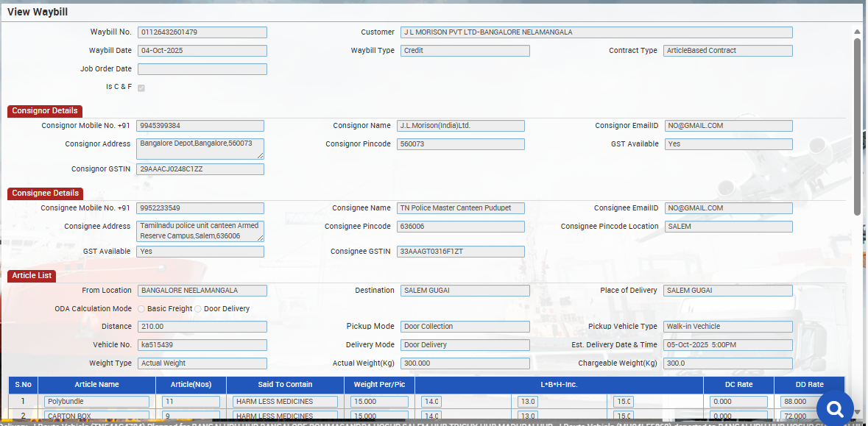
Task: Click the scrollbar down arrow
Action: pos(856,412)
